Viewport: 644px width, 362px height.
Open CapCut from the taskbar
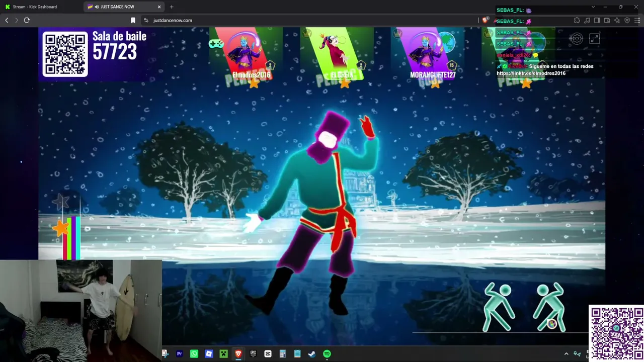click(268, 354)
